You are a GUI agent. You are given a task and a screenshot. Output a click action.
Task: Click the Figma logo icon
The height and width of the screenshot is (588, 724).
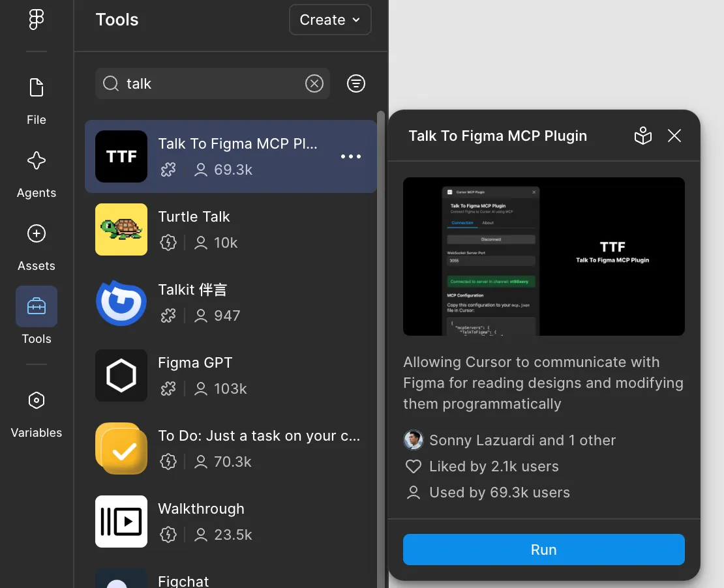pos(36,20)
